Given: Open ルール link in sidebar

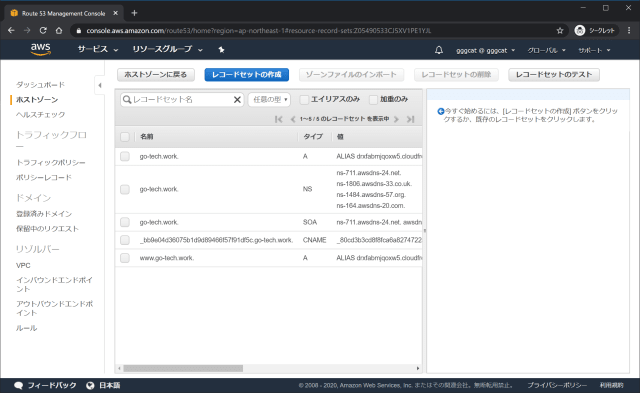Looking at the screenshot, I should pos(27,328).
